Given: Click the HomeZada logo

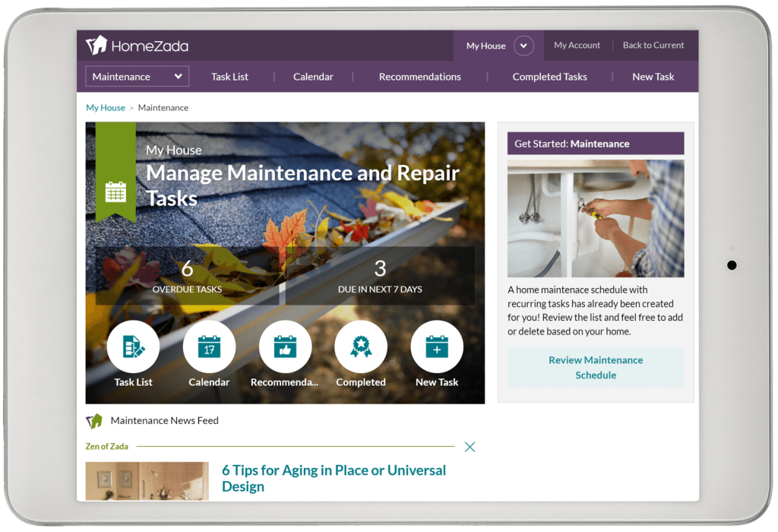Looking at the screenshot, I should coord(137,46).
